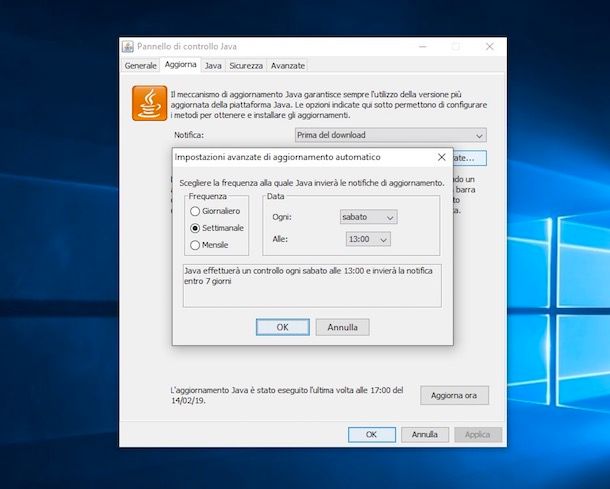Expand the Notifica dropdown Prima del download
Screen dimensions: 610x489
[391, 135]
